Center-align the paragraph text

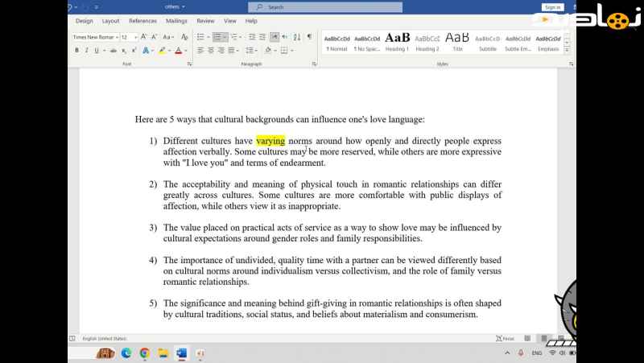point(211,50)
